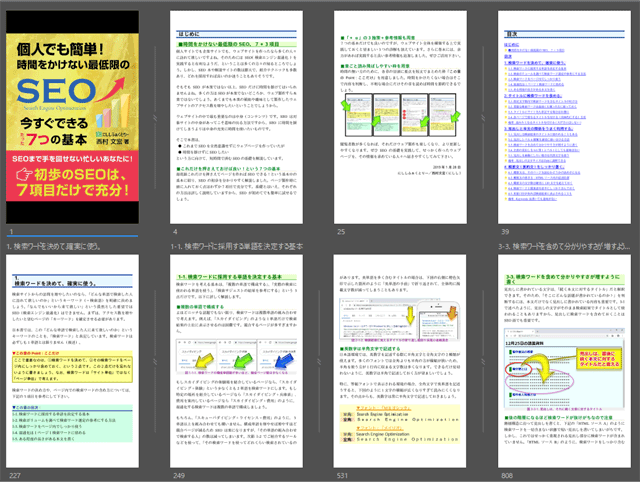Screen dimensions: 640x482
Task: Click the page number label '39'
Action: [x=505, y=231]
